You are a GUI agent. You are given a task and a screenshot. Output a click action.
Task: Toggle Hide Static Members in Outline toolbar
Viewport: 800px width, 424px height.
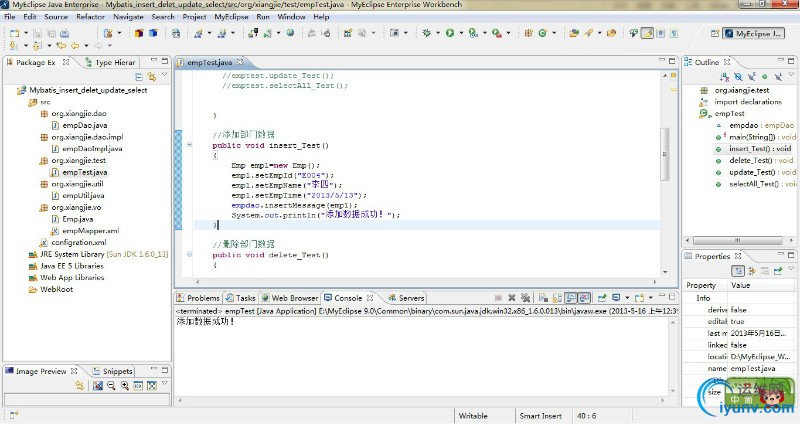pyautogui.click(x=752, y=77)
